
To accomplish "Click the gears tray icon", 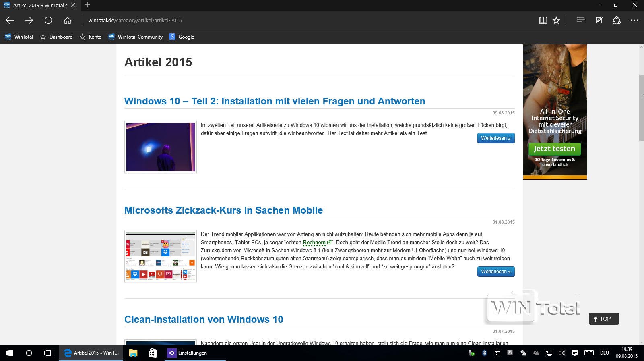I will coord(523,353).
